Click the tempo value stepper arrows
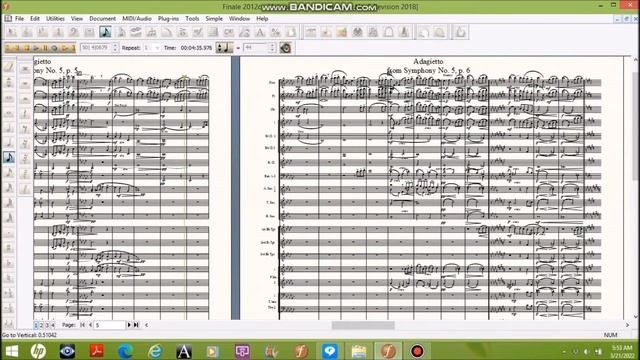The width and height of the screenshot is (640, 360). click(272, 48)
